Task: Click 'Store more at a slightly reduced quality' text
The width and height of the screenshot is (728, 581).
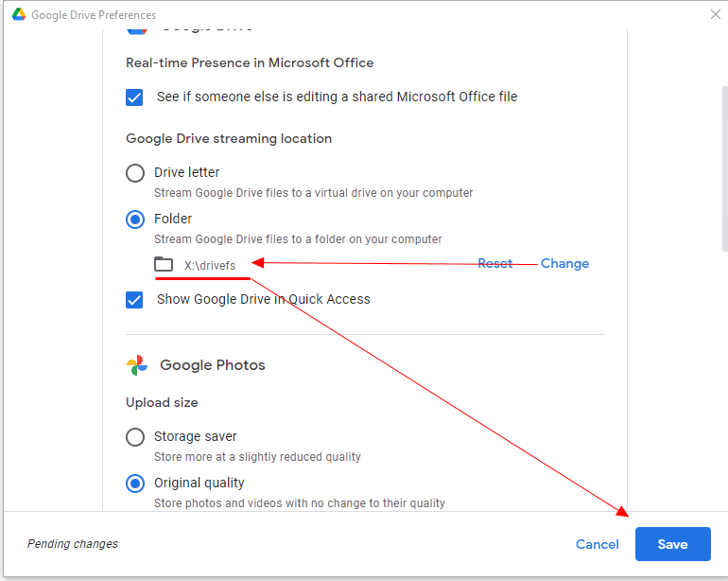Action: point(257,457)
